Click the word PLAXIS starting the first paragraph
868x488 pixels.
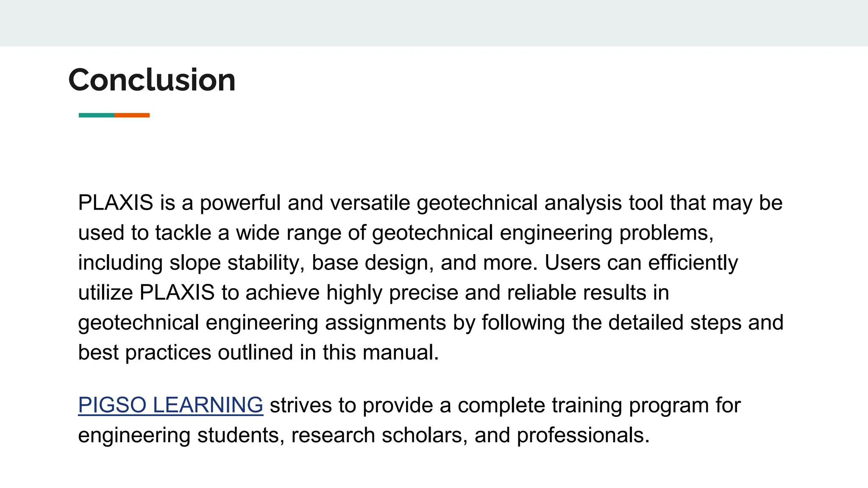(115, 203)
